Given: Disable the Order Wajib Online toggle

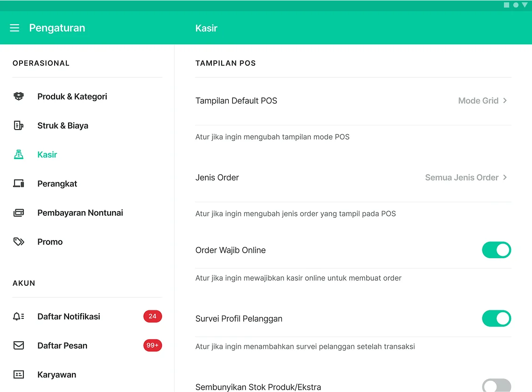Looking at the screenshot, I should coord(496,250).
